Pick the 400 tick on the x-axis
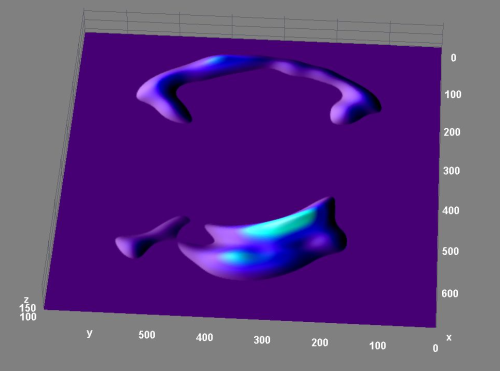The image size is (500, 371). (451, 210)
